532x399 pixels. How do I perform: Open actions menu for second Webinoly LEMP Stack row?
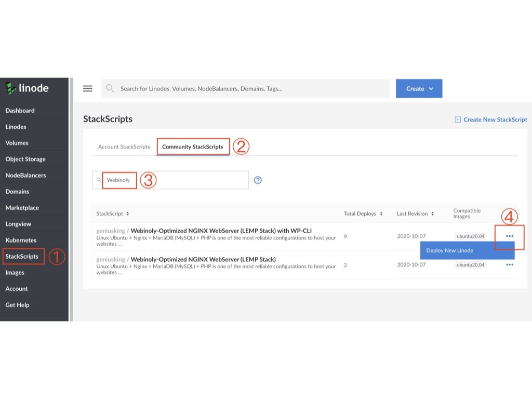[x=510, y=264]
